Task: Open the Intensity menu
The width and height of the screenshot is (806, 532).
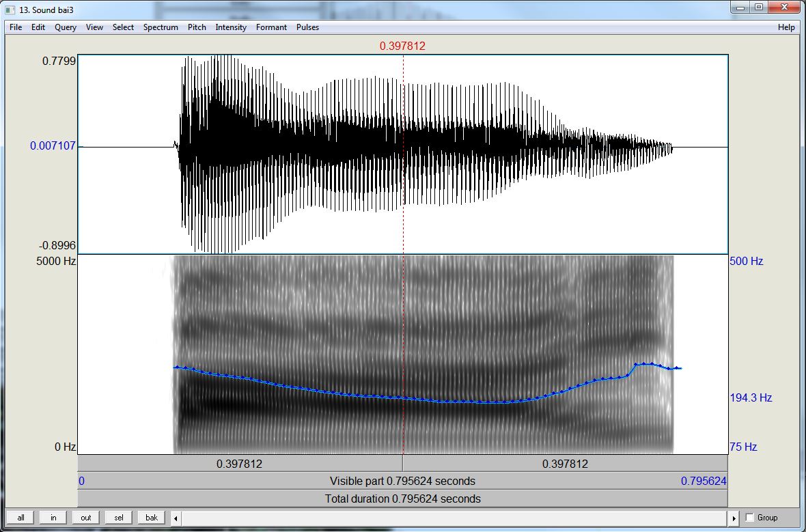Action: (x=231, y=27)
